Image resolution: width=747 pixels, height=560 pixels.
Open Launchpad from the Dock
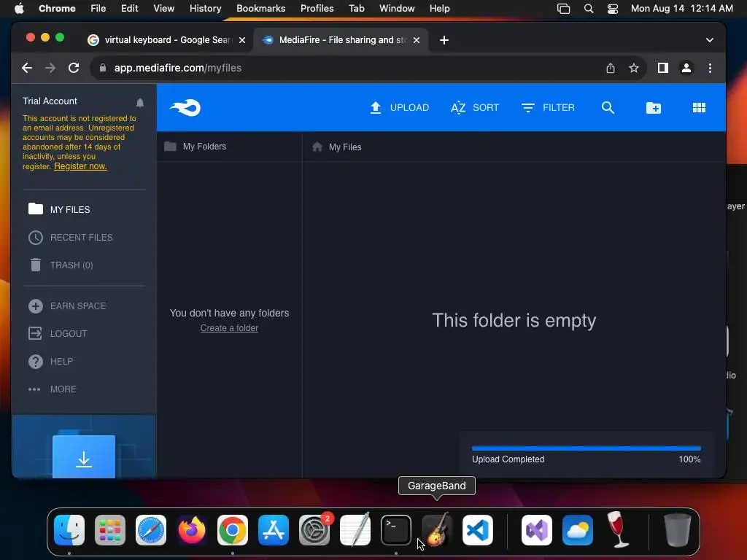[110, 529]
